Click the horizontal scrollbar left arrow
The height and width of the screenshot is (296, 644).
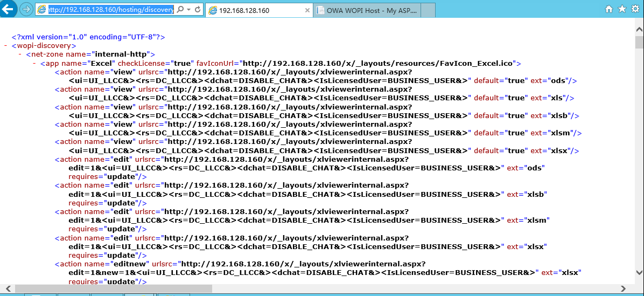tap(8, 288)
